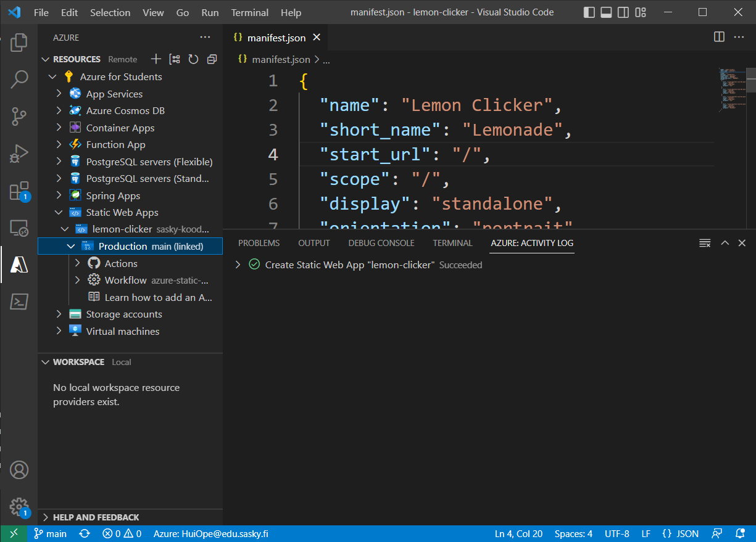756x542 pixels.
Task: Collapse the WORKSPACE section
Action: (130, 362)
